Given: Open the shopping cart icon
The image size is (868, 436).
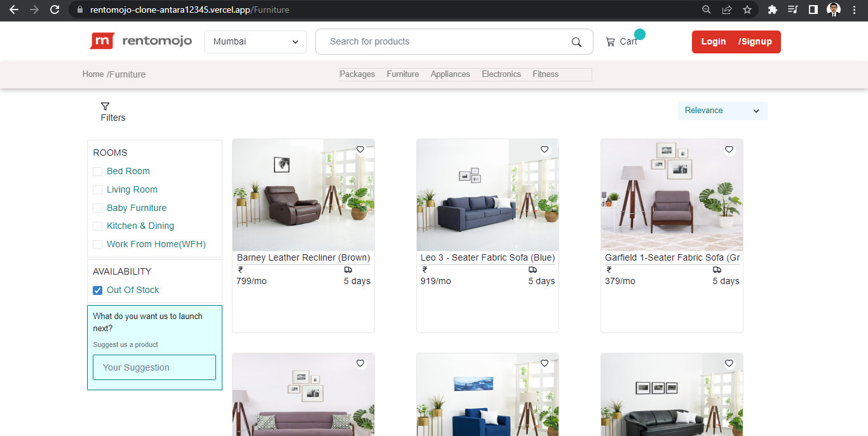Looking at the screenshot, I should [610, 41].
